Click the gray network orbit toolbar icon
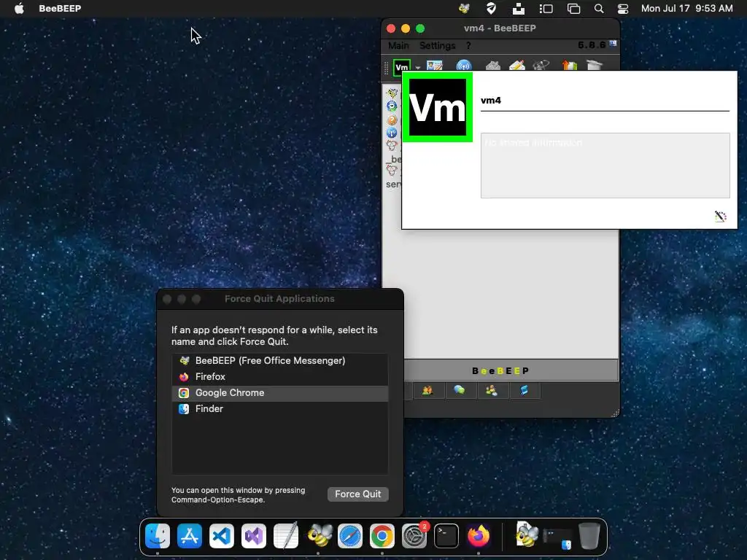Image resolution: width=747 pixels, height=560 pixels. (x=541, y=65)
